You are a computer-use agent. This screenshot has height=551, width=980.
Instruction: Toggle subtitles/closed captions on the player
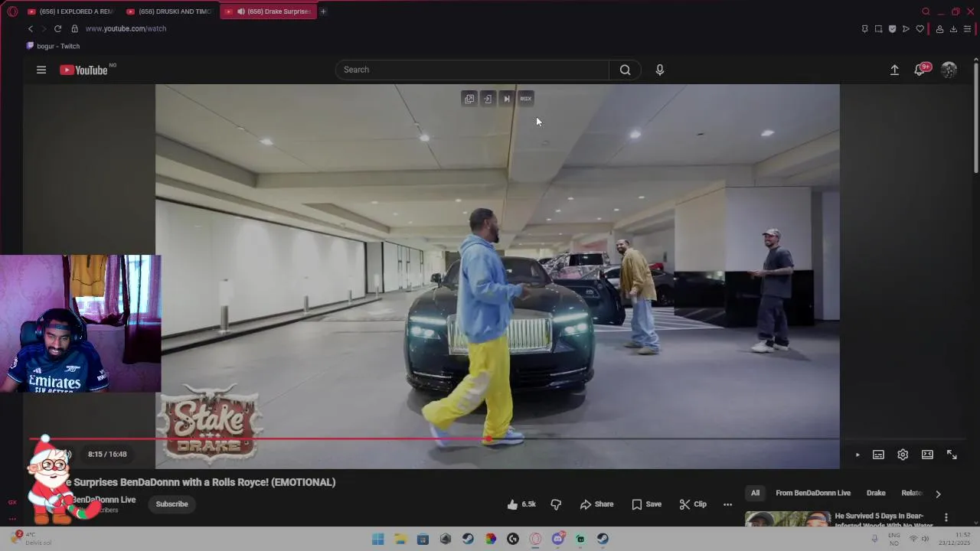878,455
